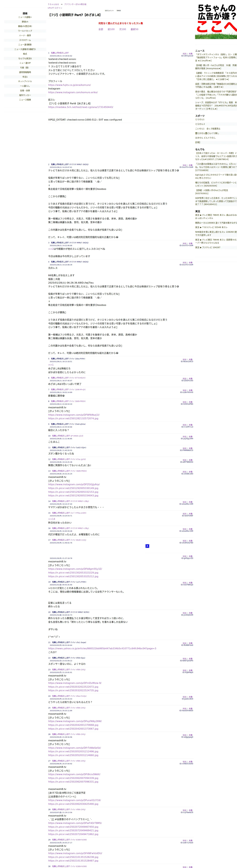Click 垢版 on post 19

(x=184, y=583)
